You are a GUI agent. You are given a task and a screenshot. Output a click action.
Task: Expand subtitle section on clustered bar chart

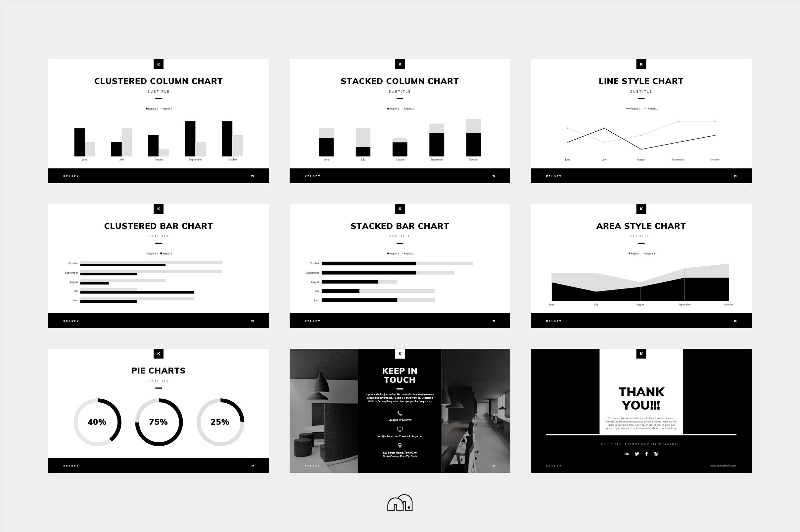coord(159,237)
